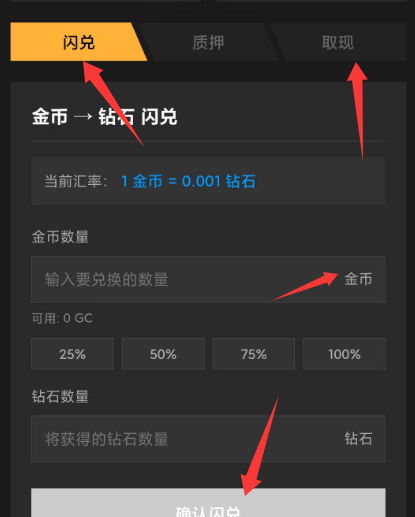The image size is (415, 517).
Task: Click the 金币 unit label in input
Action: pos(358,279)
